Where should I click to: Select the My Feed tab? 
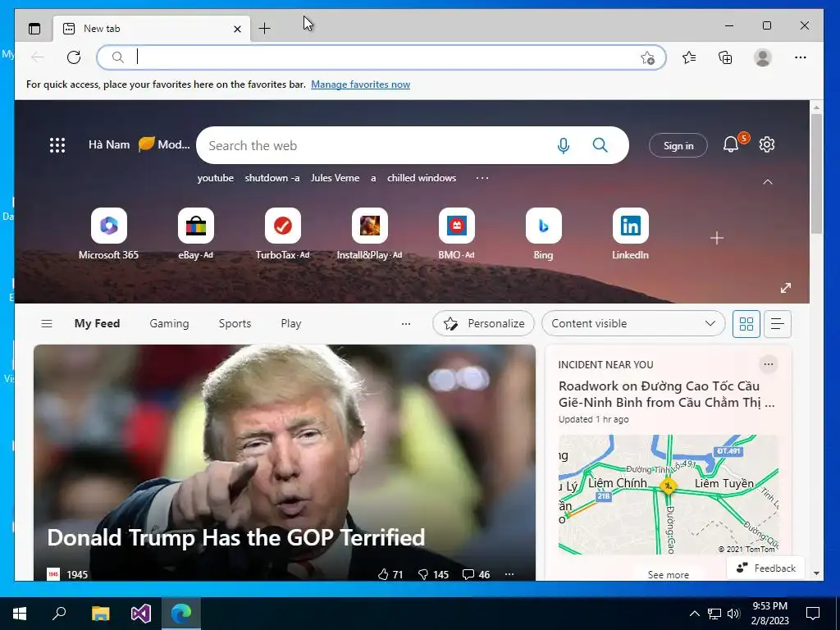97,323
